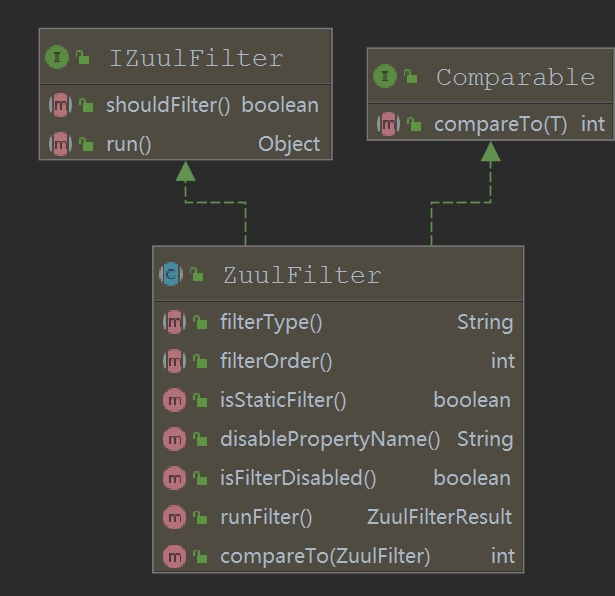
Task: Click the Object return type of run()
Action: click(x=289, y=144)
